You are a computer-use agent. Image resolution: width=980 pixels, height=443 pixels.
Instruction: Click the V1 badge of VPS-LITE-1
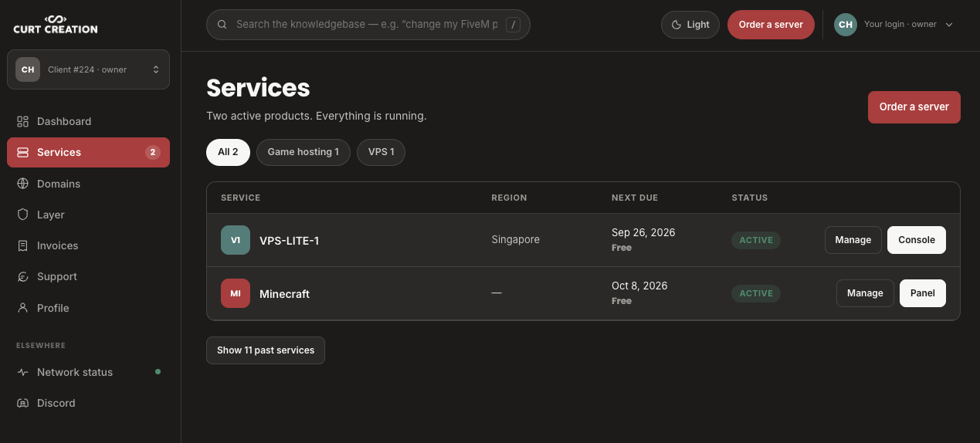coord(236,240)
